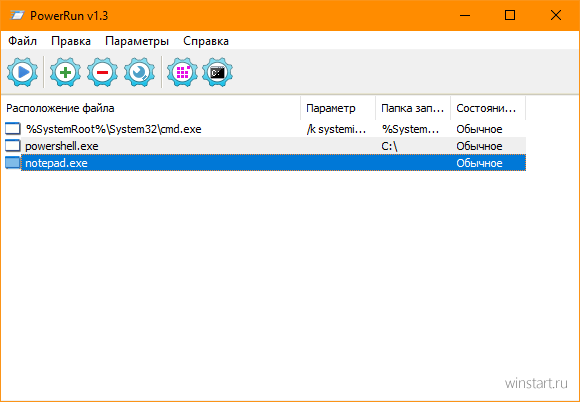Open the Параметры menu

point(137,41)
